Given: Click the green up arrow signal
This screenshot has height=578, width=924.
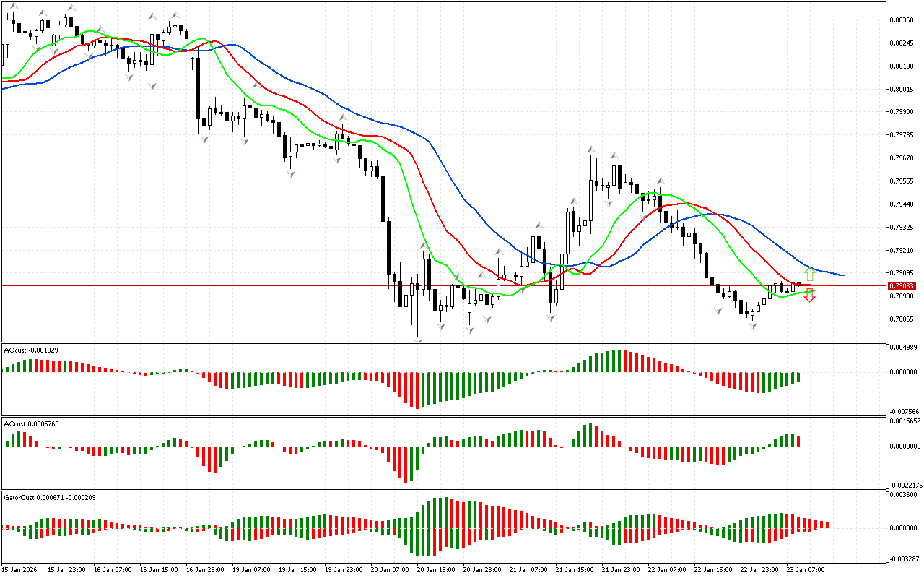Looking at the screenshot, I should (x=810, y=274).
